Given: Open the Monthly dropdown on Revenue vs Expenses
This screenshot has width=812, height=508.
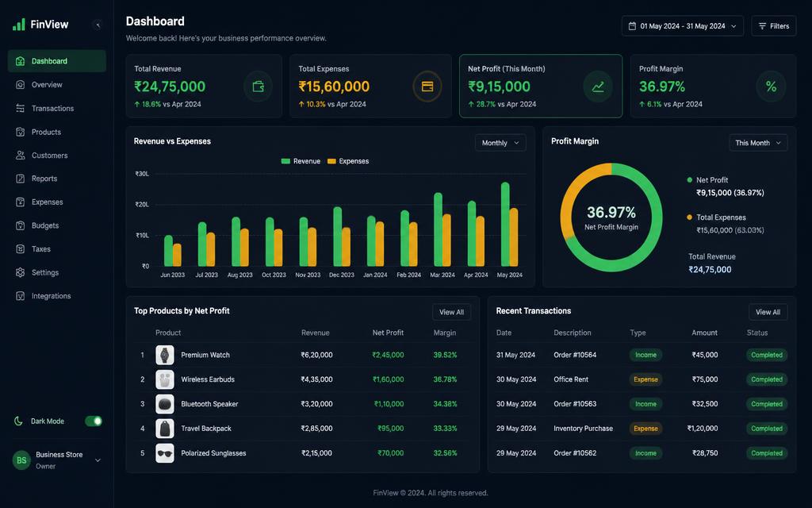Looking at the screenshot, I should coord(500,143).
